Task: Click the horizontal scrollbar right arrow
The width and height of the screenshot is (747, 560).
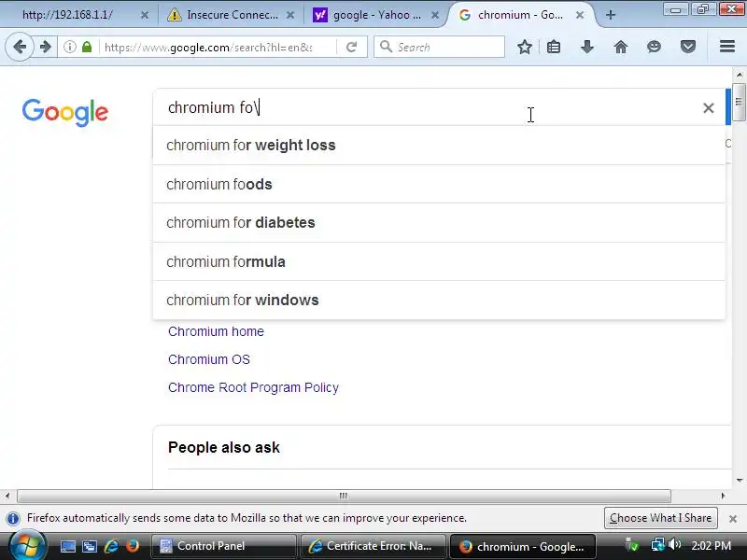Action: coord(723,497)
